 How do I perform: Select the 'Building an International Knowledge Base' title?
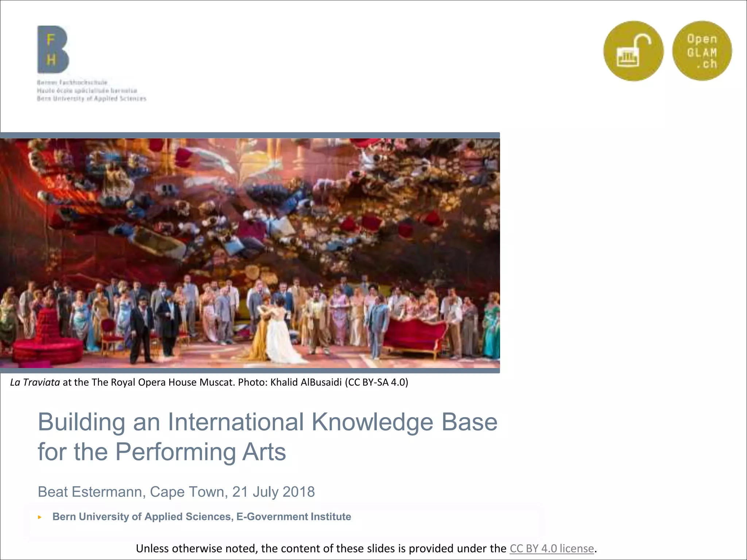267,422
